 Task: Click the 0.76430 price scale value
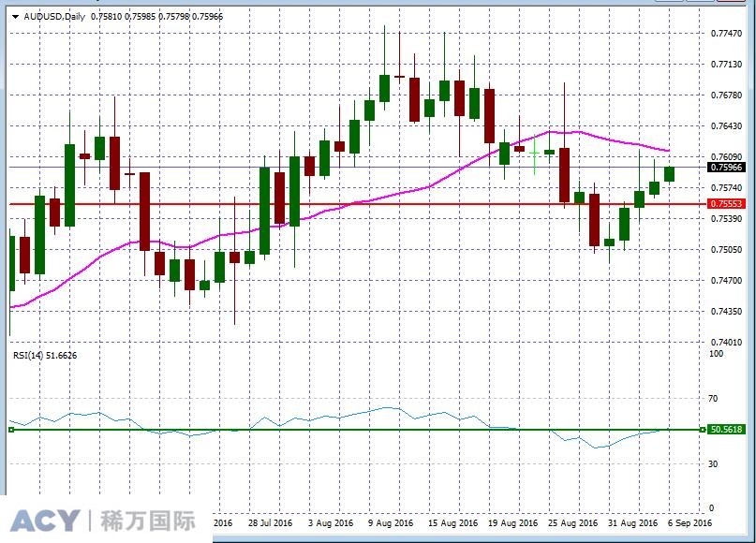pyautogui.click(x=727, y=125)
